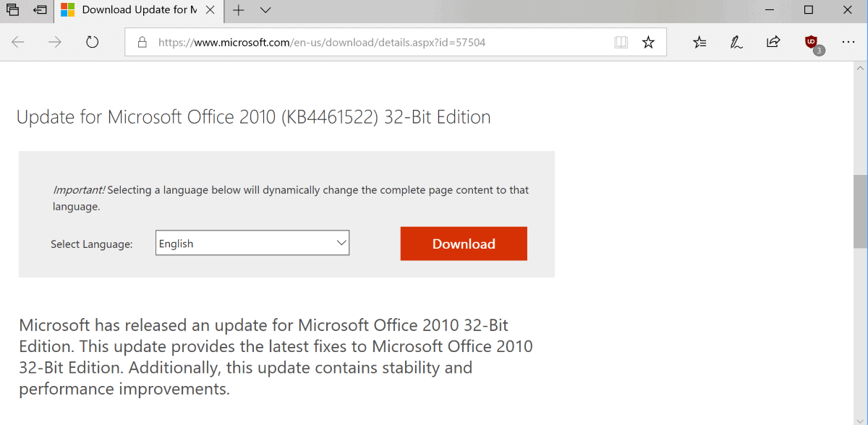Open a new browser tab
This screenshot has width=868, height=425.
[239, 11]
